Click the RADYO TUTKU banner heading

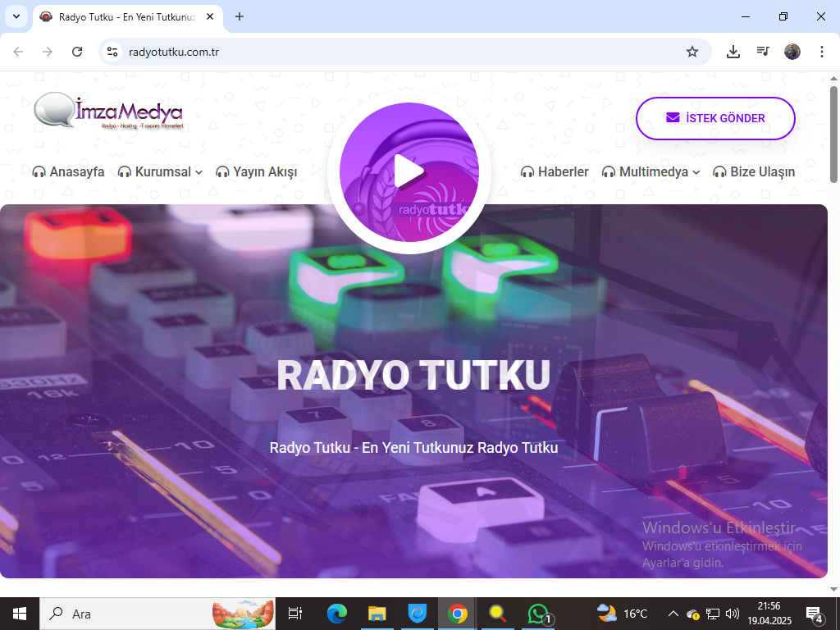[x=413, y=375]
